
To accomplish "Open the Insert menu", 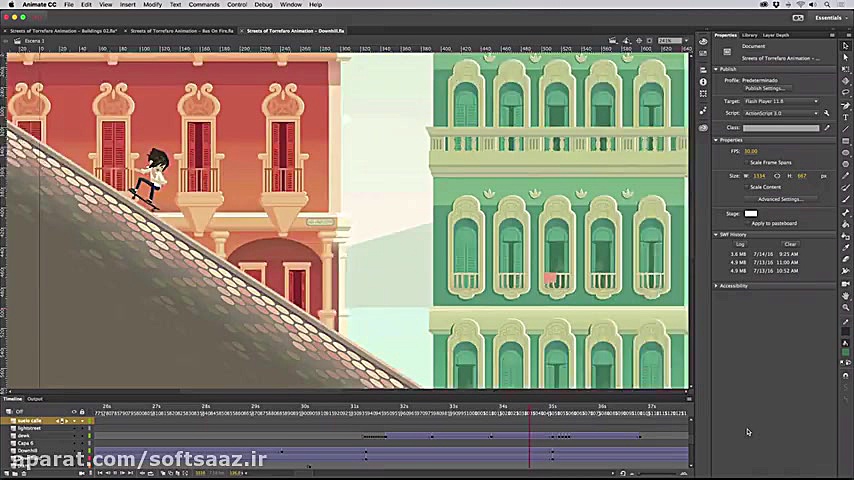I will [127, 4].
